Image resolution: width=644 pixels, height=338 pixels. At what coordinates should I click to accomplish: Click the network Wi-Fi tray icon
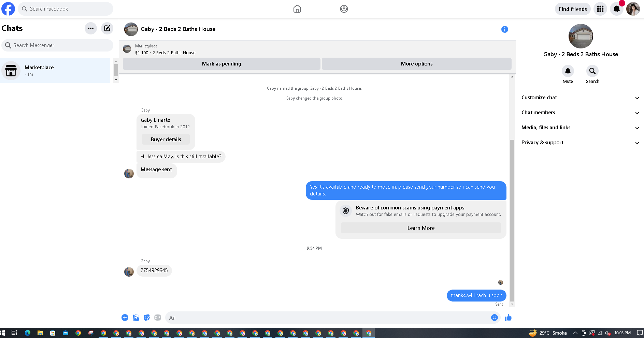tap(600, 333)
